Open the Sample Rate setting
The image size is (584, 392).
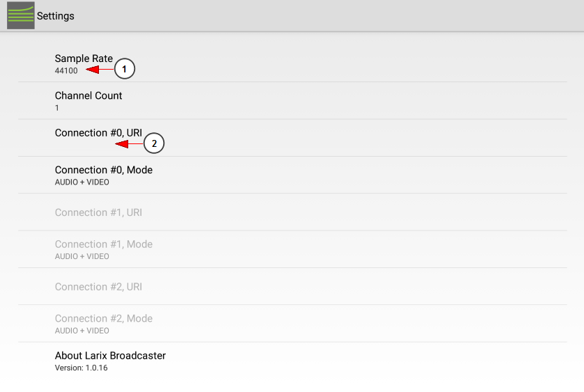(x=293, y=63)
